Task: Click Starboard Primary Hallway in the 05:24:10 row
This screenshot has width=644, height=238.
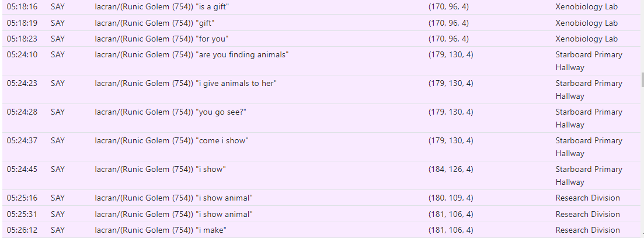Action: [x=589, y=61]
